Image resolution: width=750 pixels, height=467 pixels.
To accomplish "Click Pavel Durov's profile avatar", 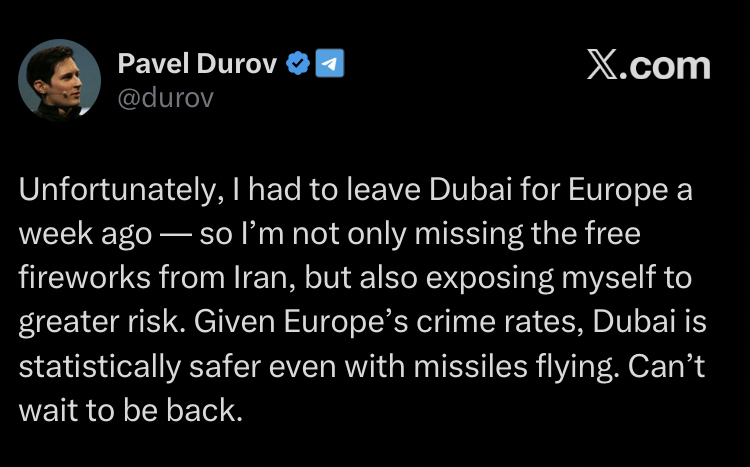I will (x=61, y=81).
